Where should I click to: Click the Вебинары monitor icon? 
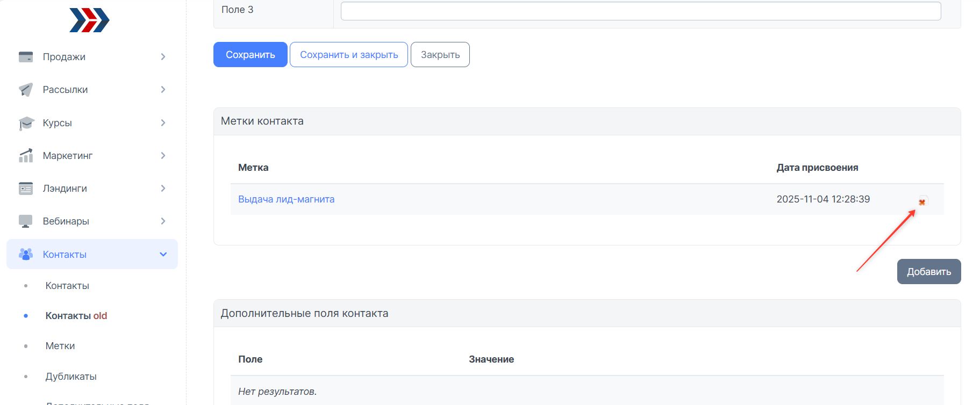tap(26, 221)
